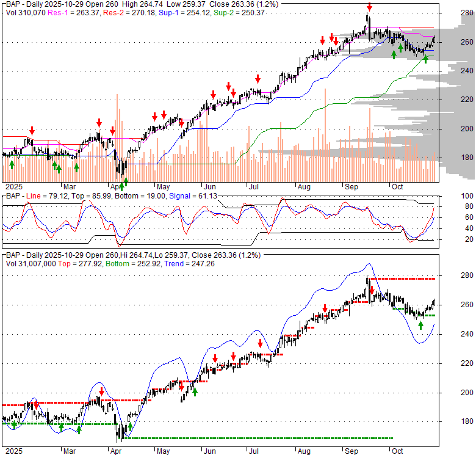Click the 200 price tick on the top chart

[x=467, y=129]
